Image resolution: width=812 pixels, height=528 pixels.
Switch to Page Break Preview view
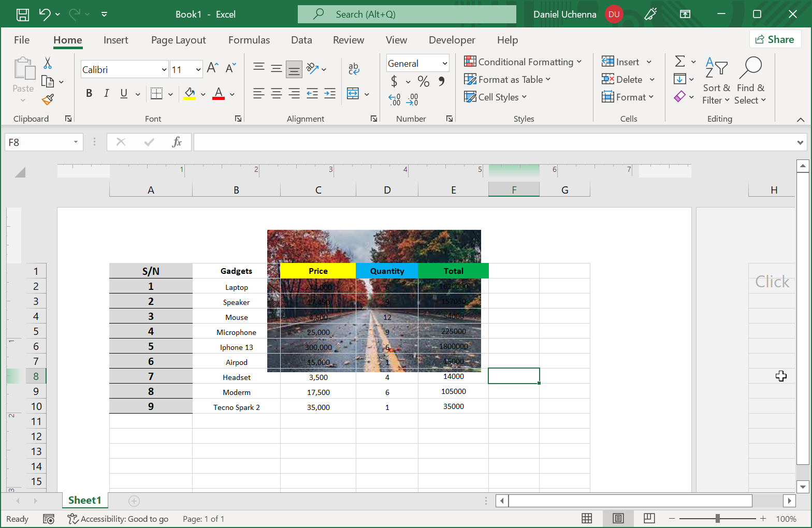(x=649, y=518)
